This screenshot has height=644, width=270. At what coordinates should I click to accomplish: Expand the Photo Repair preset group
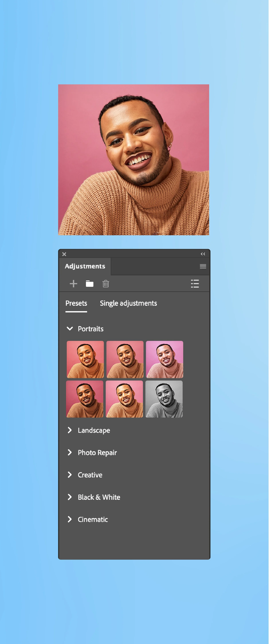pyautogui.click(x=70, y=453)
